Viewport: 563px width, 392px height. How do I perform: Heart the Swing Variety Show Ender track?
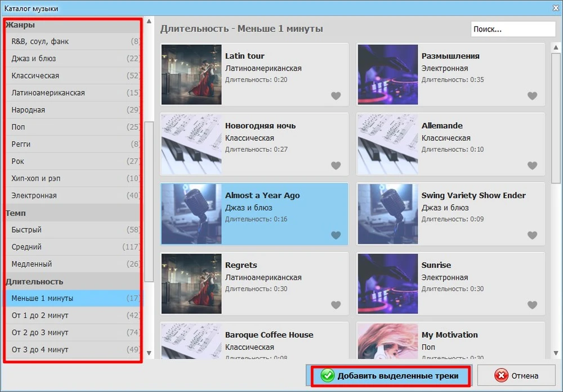(x=532, y=235)
